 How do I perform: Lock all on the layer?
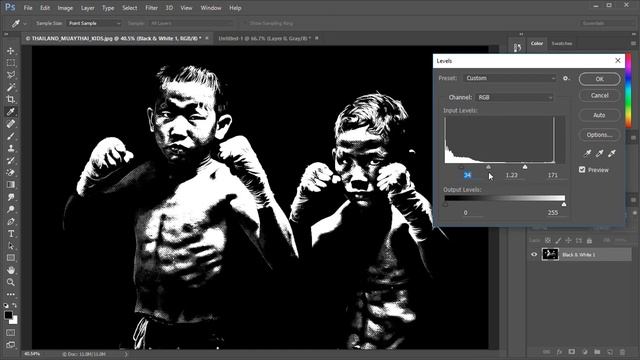click(x=589, y=240)
